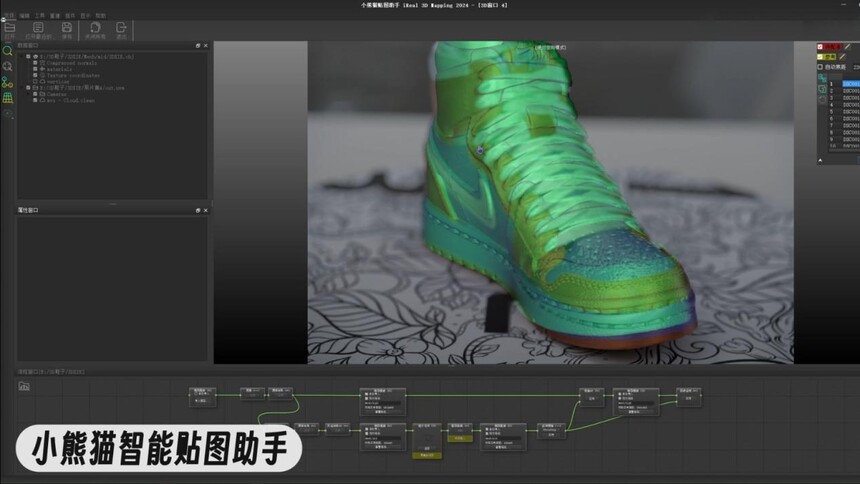Click the Open folder toolbar icon

(10, 27)
